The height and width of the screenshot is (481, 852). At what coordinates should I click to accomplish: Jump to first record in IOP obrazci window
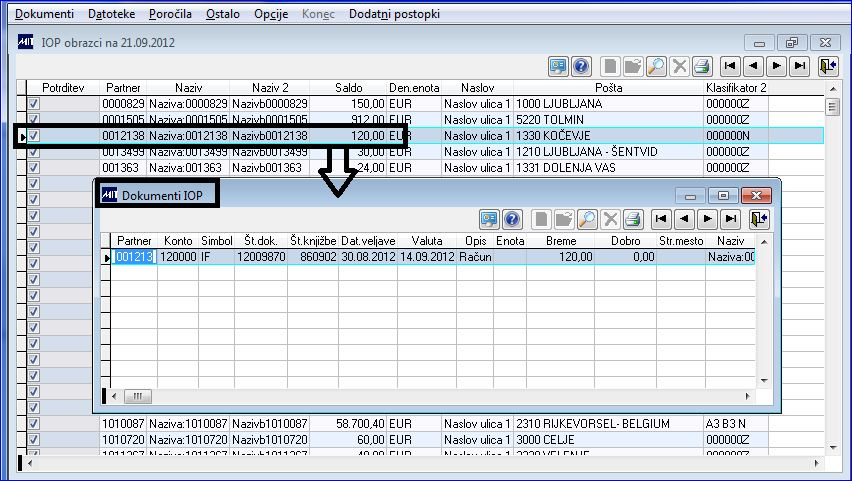click(x=730, y=66)
